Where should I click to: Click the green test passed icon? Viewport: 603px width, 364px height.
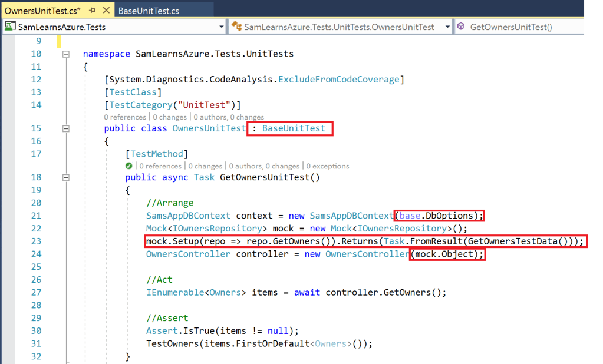pyautogui.click(x=128, y=166)
